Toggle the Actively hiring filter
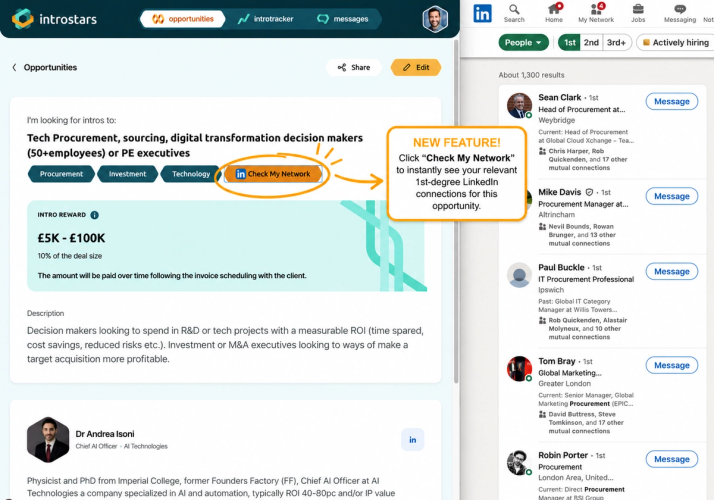 (x=676, y=42)
